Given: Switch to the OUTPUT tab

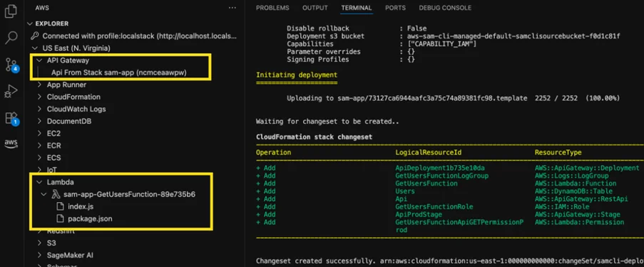Looking at the screenshot, I should [x=315, y=8].
